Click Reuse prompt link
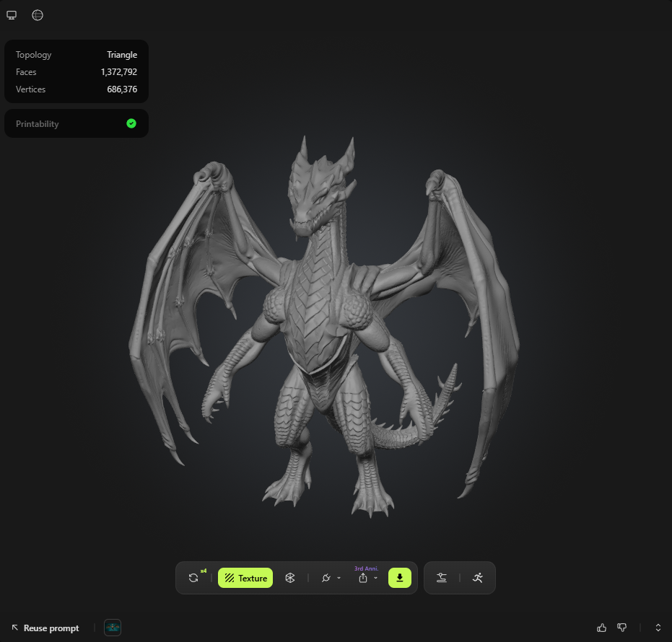This screenshot has width=672, height=642. (x=45, y=628)
